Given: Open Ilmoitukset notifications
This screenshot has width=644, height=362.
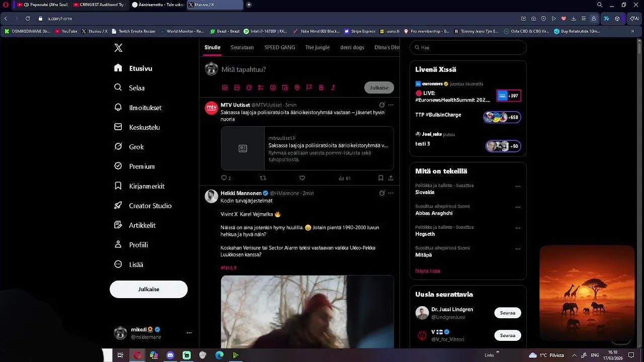Looking at the screenshot, I should 138,108.
